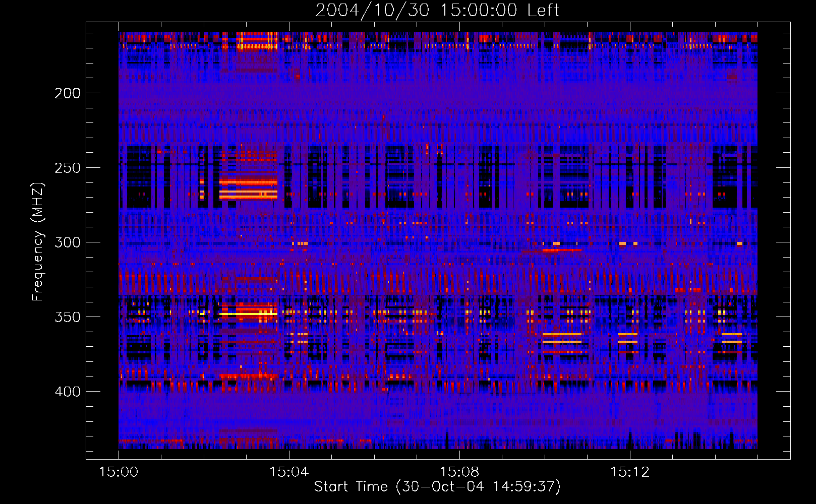
Task: Click the 15:12 time tick label
Action: [x=630, y=472]
